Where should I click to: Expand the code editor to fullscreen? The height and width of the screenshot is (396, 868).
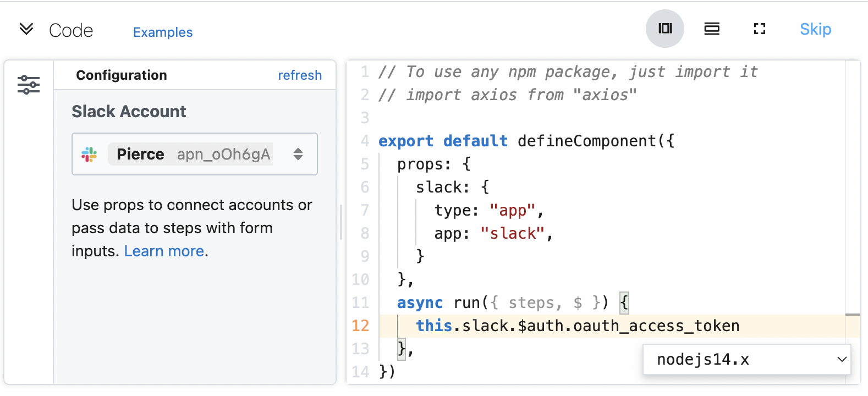[x=759, y=29]
